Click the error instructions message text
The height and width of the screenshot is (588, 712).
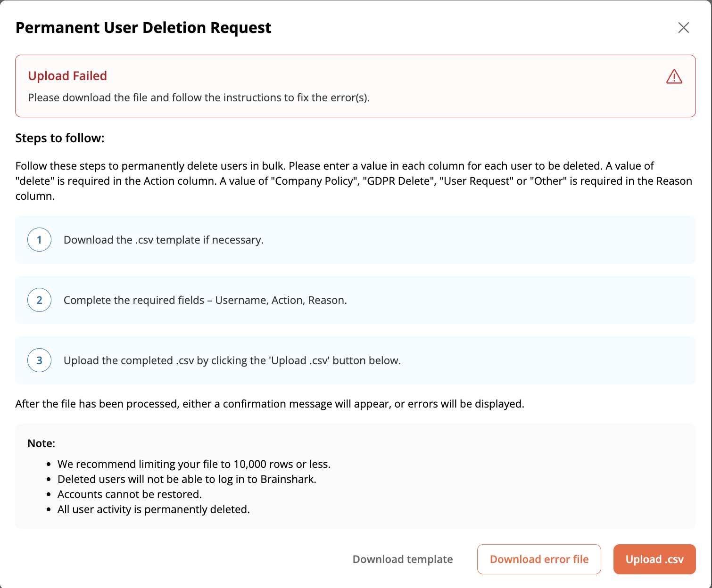tap(199, 98)
